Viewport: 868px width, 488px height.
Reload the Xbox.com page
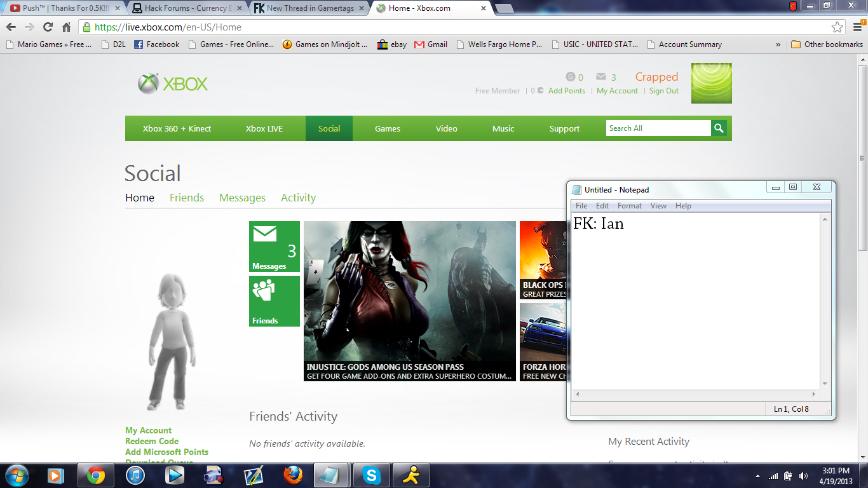point(48,27)
